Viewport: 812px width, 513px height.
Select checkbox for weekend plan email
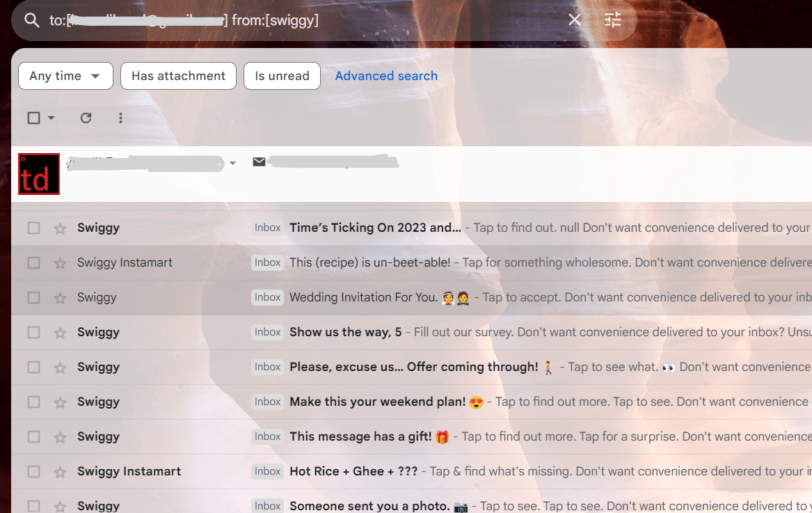[x=33, y=402]
